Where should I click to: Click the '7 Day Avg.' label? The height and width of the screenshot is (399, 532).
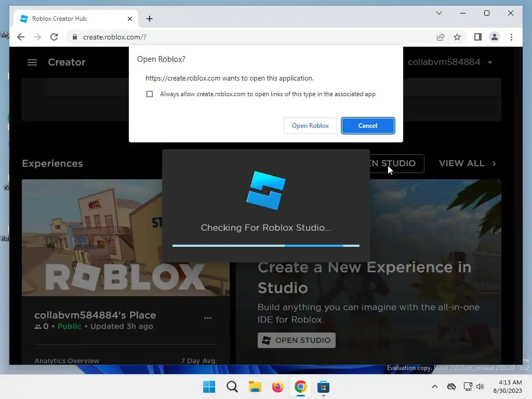tap(199, 361)
